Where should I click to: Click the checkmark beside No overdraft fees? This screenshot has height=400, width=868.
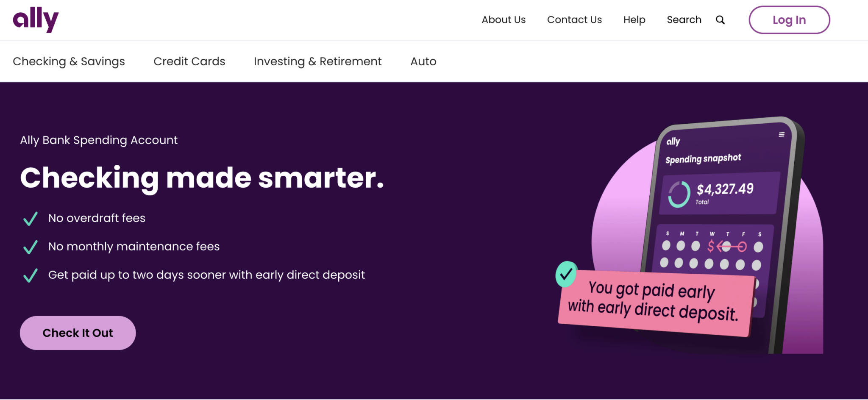(31, 219)
